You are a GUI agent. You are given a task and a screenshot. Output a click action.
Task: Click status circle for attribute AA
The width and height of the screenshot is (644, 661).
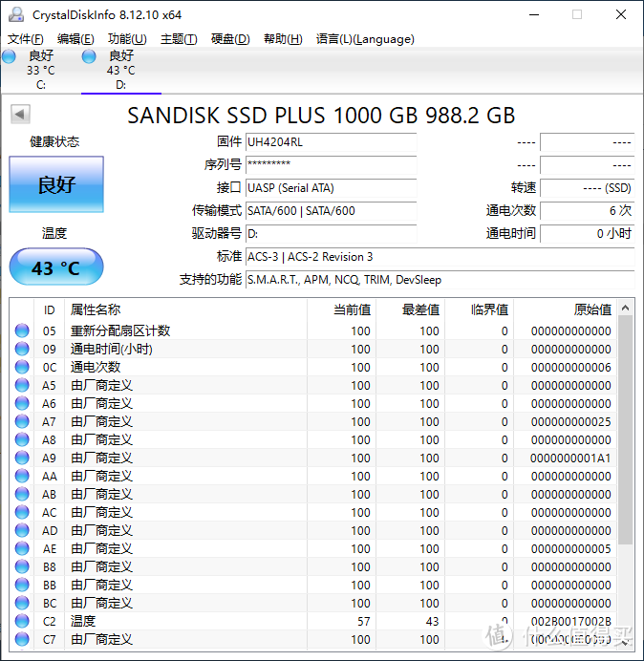(22, 476)
